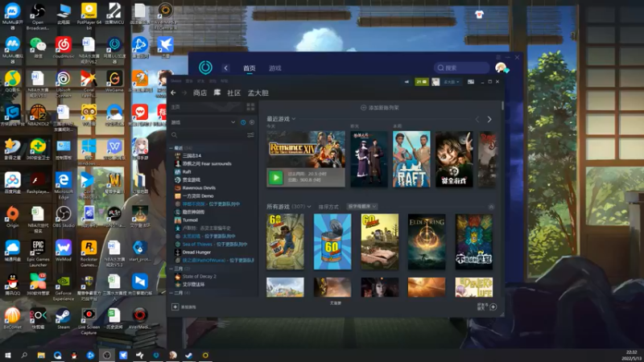
Task: Open the Ubisoft Connect desktop icon
Action: [64, 84]
